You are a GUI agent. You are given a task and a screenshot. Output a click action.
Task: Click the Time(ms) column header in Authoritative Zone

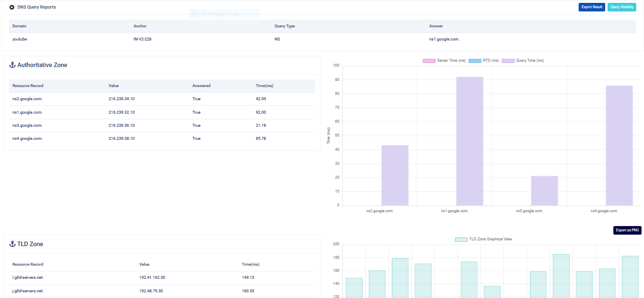264,86
